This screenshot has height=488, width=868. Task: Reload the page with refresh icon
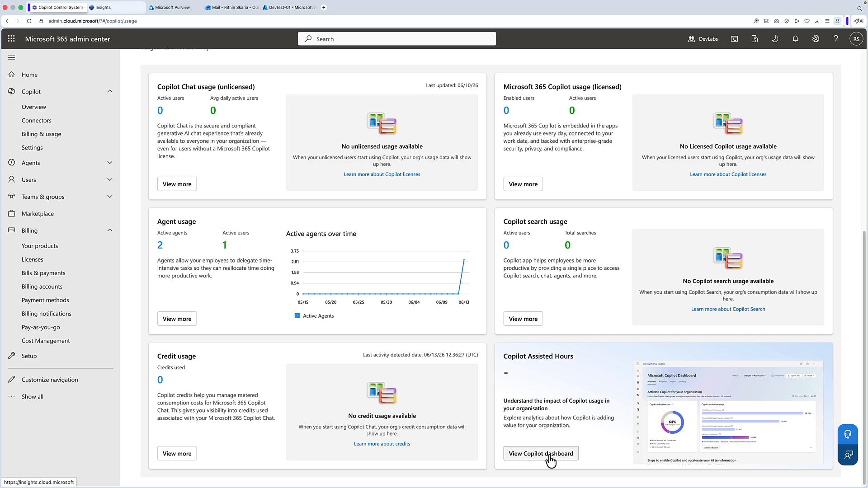click(x=29, y=21)
